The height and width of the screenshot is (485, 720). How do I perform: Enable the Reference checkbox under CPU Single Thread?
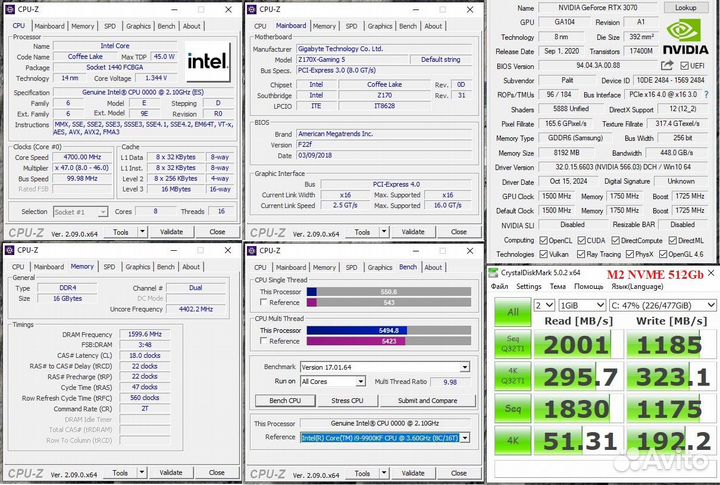(x=264, y=302)
